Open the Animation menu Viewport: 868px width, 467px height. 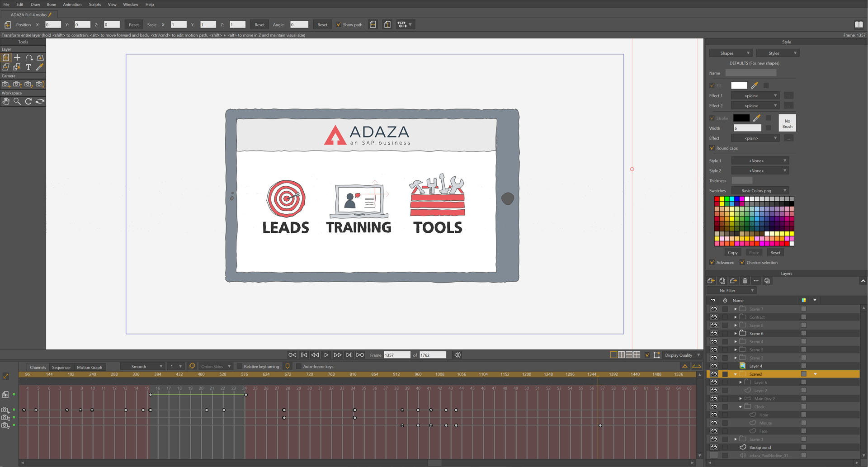point(72,5)
